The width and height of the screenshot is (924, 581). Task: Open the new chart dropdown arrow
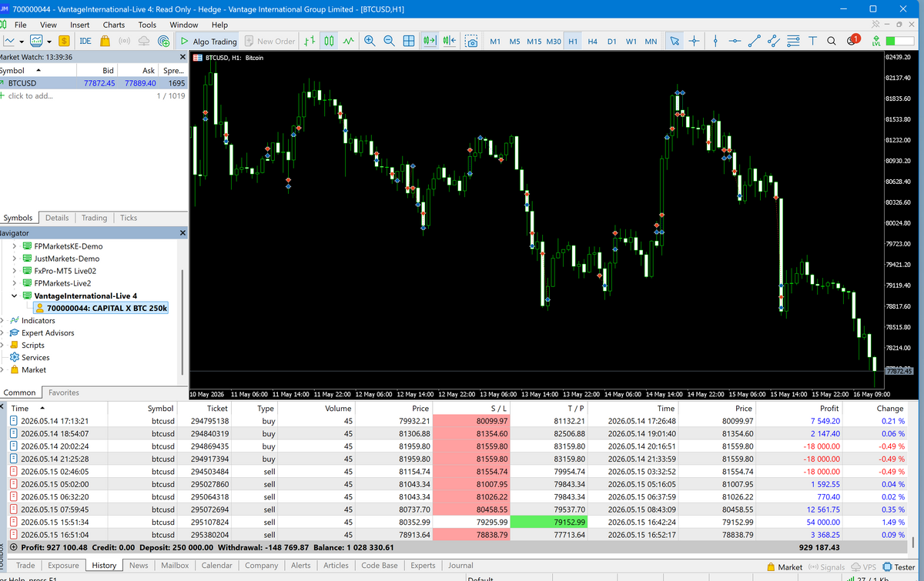point(22,42)
